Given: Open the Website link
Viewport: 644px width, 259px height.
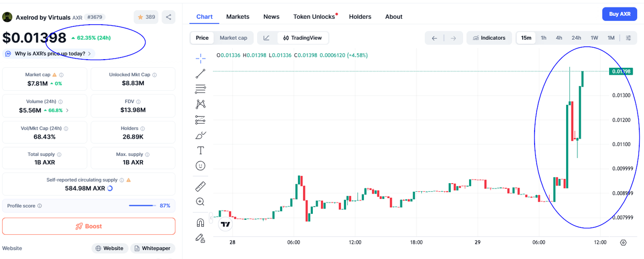Looking at the screenshot, I should pos(110,248).
